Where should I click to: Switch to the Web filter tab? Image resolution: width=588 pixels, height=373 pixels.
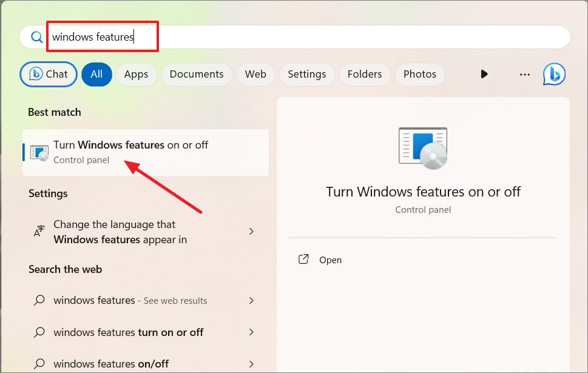255,74
